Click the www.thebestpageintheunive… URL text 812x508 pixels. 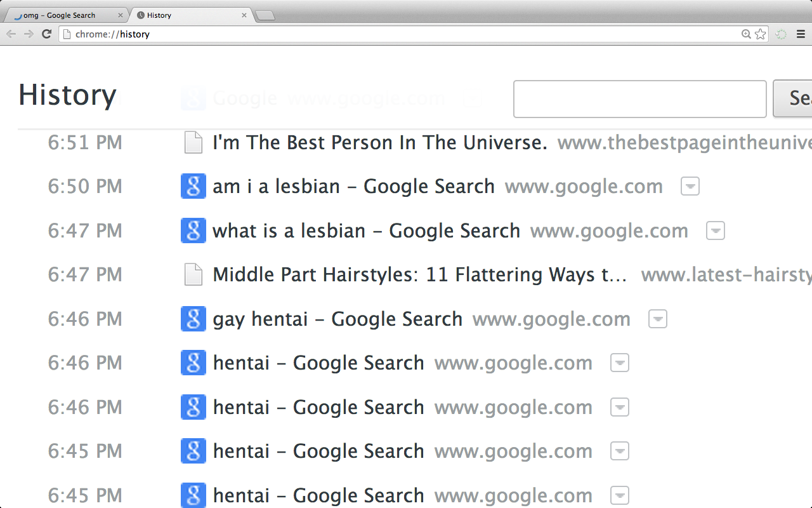tap(684, 143)
